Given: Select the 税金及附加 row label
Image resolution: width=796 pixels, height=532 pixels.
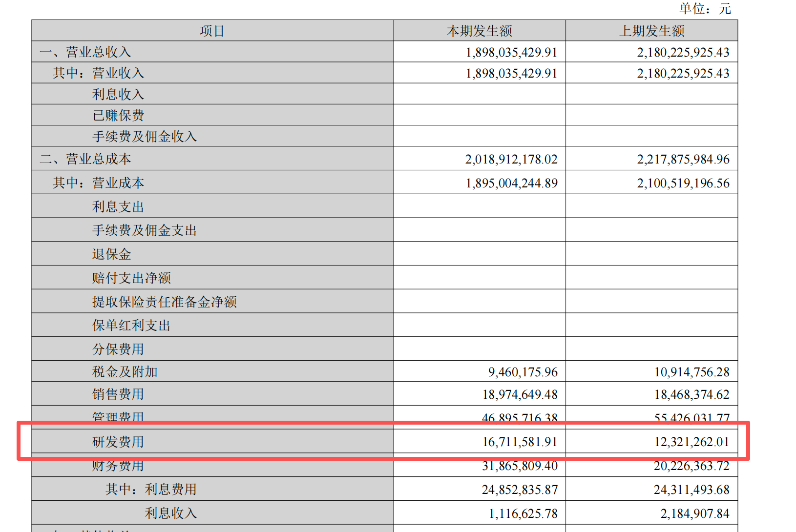Looking at the screenshot, I should pos(125,371).
